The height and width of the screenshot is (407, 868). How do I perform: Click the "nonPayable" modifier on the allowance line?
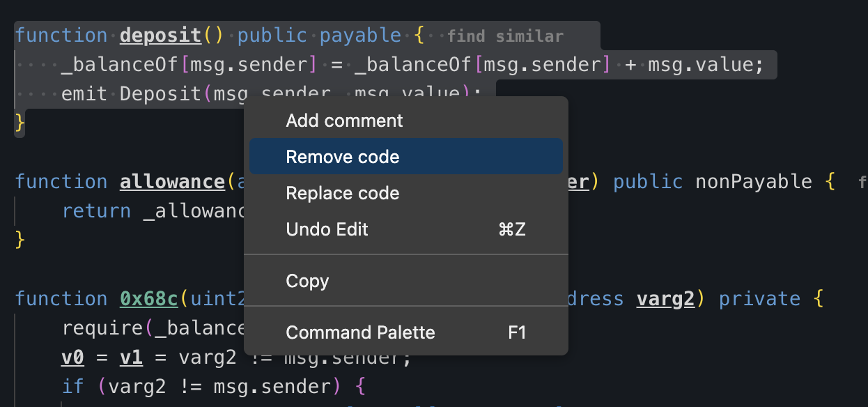[753, 182]
